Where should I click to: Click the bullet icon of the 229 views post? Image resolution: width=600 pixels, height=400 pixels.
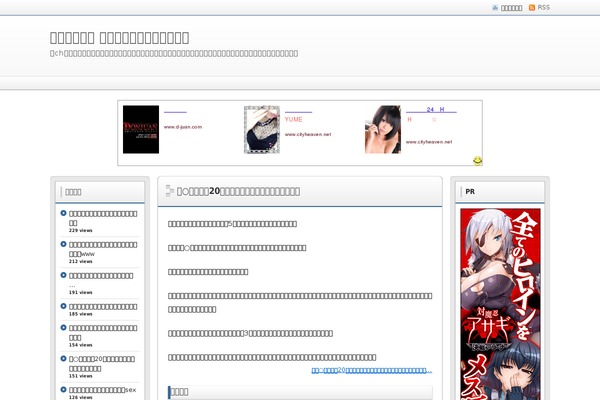click(x=64, y=213)
